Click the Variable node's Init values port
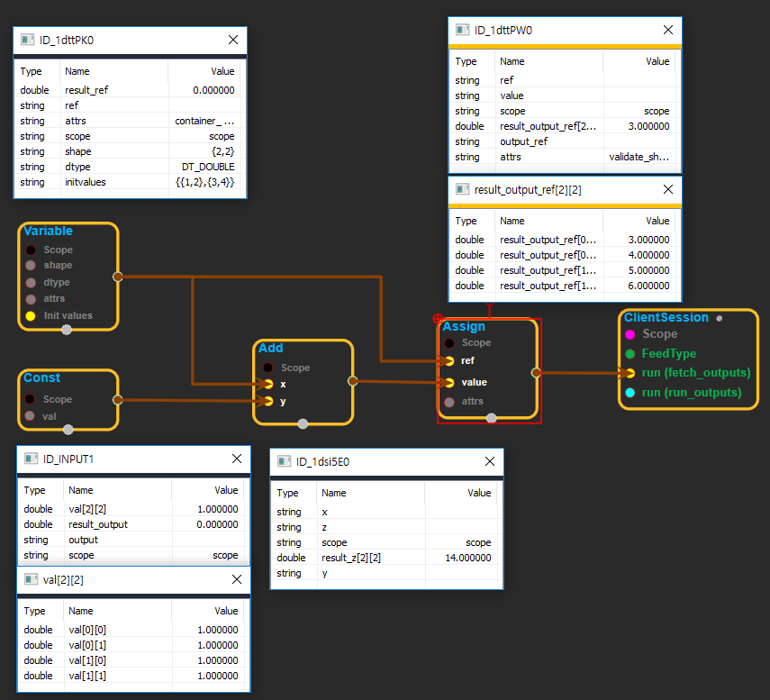This screenshot has width=770, height=700. point(31,315)
